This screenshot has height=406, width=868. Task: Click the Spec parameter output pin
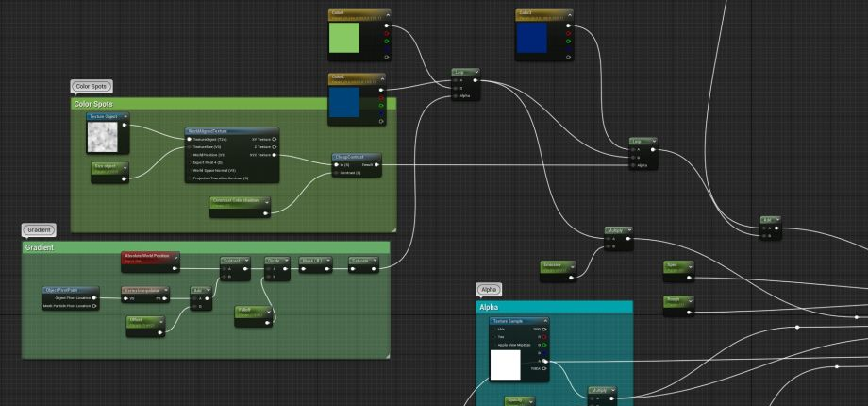tap(689, 278)
